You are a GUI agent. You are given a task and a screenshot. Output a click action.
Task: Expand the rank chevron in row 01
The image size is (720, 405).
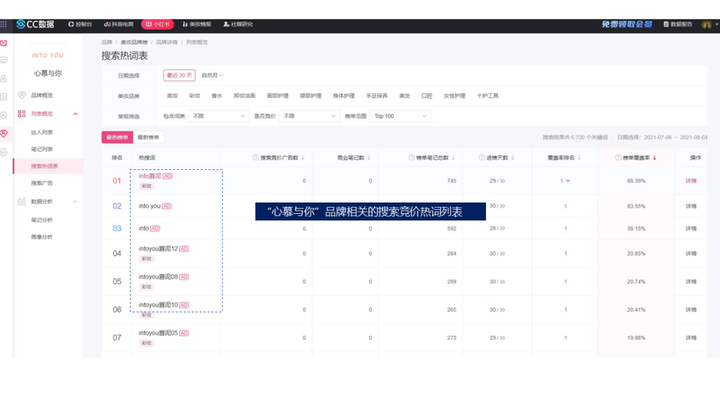click(x=568, y=181)
